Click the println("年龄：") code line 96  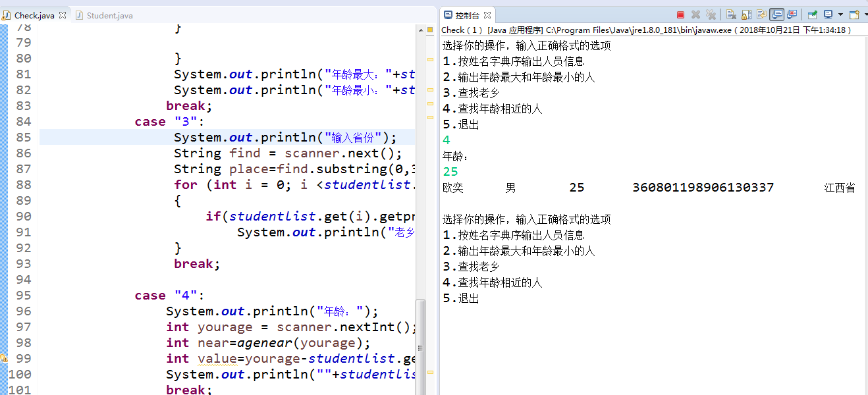tap(272, 311)
